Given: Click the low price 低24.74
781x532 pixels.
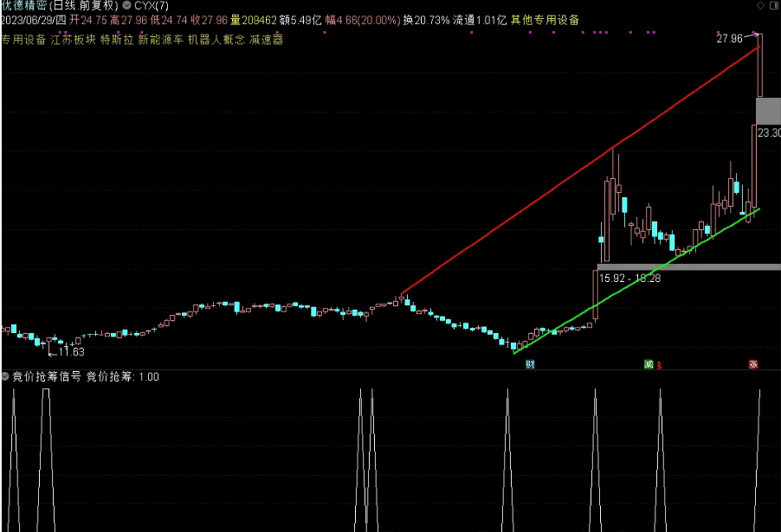Looking at the screenshot, I should point(169,20).
